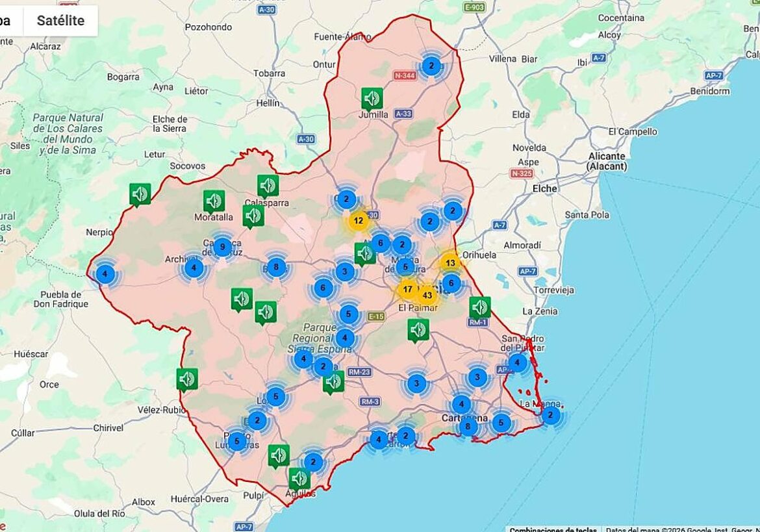This screenshot has width=760, height=532.
Task: Switch back to the Mapa view
Action: pos(6,20)
